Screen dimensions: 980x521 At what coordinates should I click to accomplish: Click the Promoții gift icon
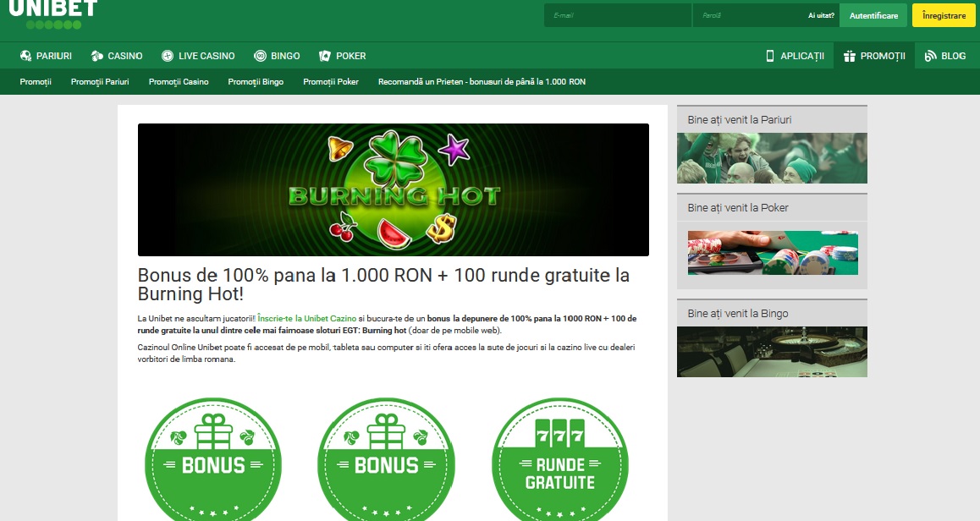click(x=850, y=56)
